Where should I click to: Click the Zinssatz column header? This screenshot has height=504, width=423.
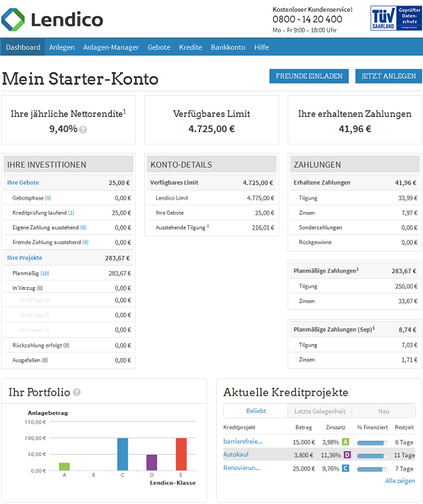335,427
